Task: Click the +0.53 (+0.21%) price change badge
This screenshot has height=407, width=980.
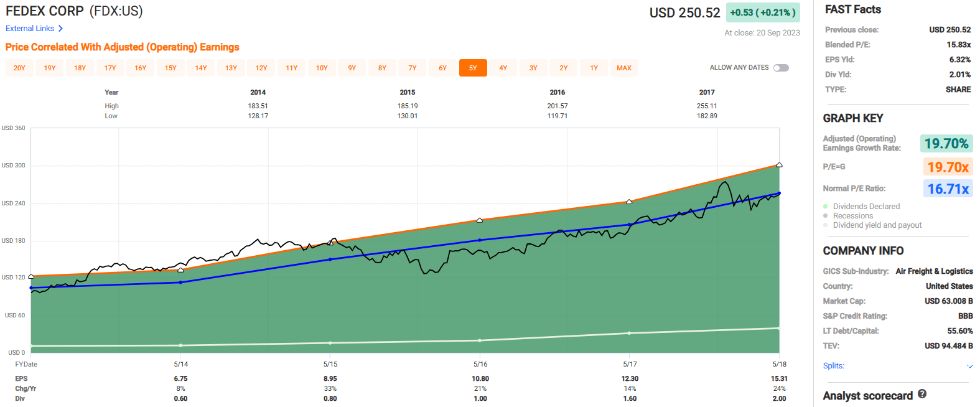Action: [763, 12]
